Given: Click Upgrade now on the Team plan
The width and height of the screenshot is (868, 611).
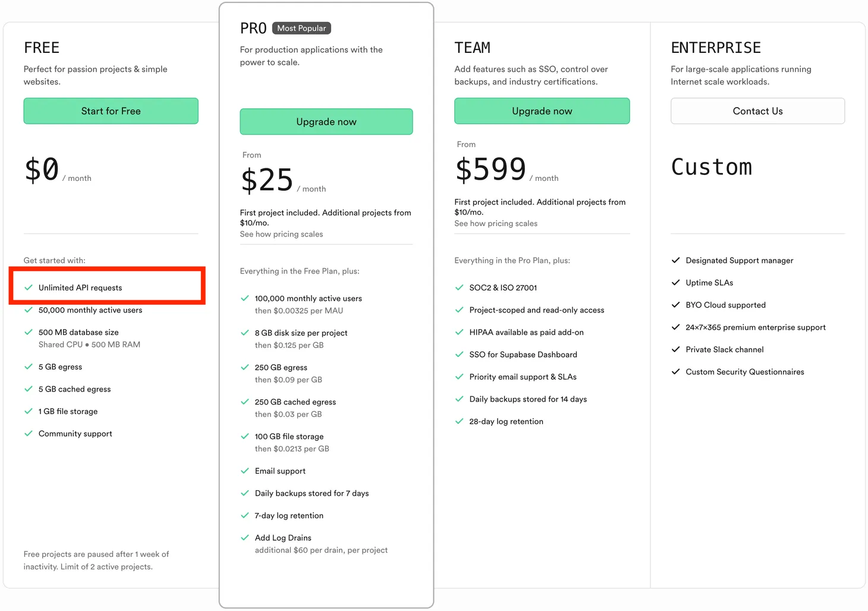Looking at the screenshot, I should 542,111.
